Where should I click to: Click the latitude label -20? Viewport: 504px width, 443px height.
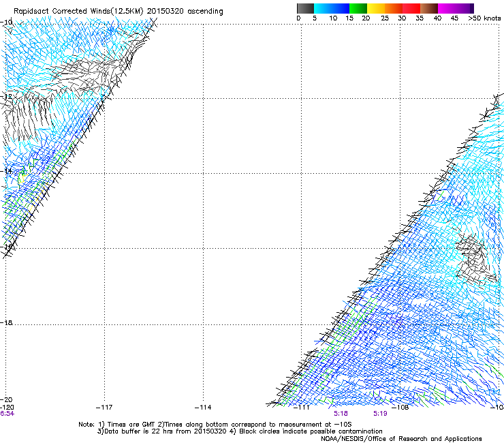click(x=6, y=399)
